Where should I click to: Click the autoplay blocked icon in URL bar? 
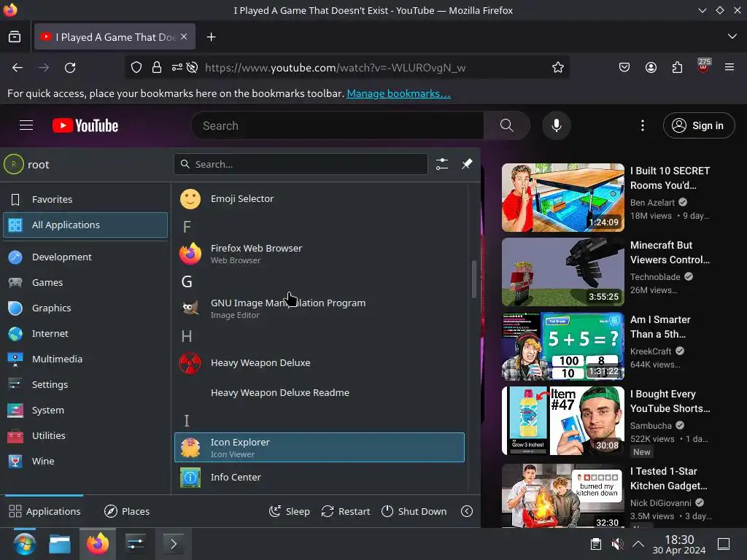192,68
